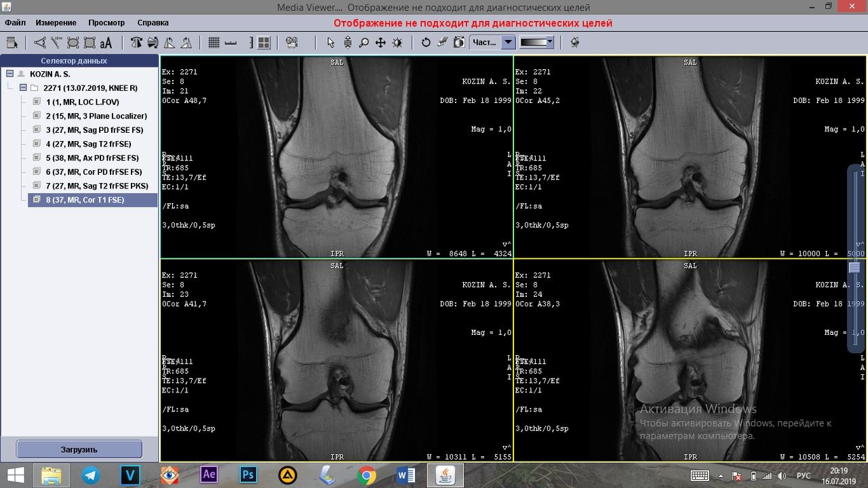868x488 pixels.
Task: Select the magnifier zoom tool
Action: [x=364, y=43]
